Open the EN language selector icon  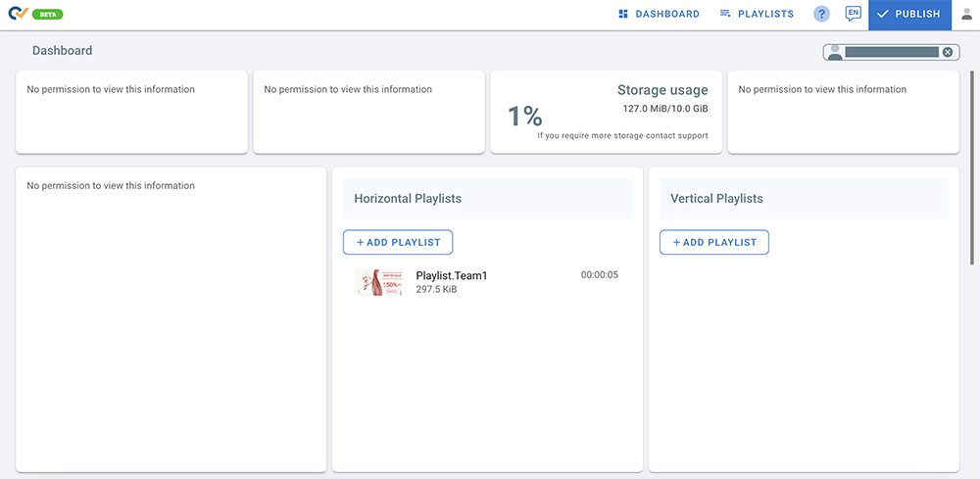click(x=853, y=14)
